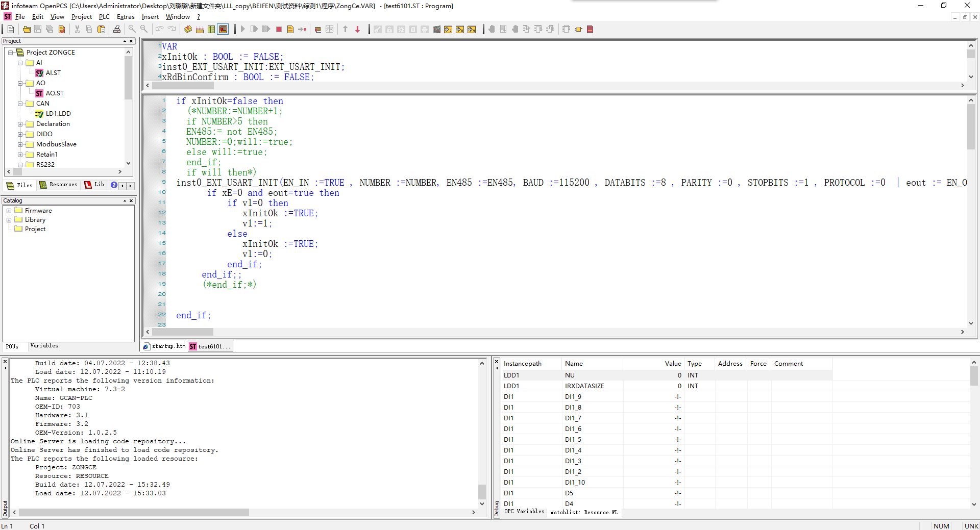This screenshot has width=980, height=530.
Task: Open the PLC menu
Action: [x=104, y=17]
